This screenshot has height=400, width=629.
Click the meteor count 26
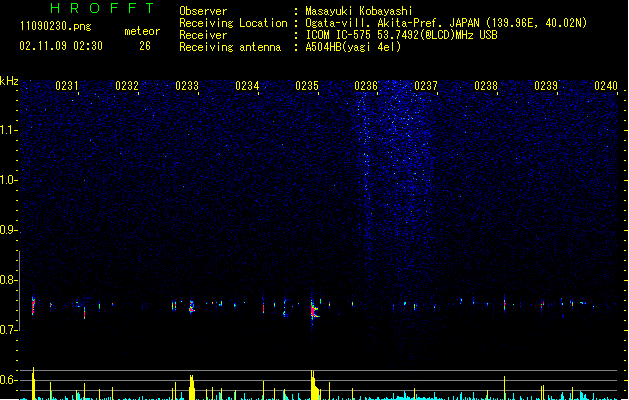[145, 46]
